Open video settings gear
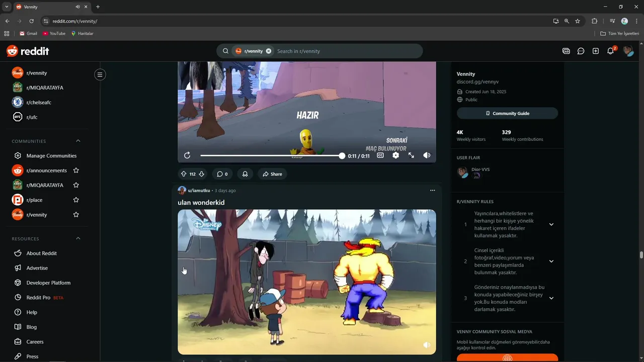The width and height of the screenshot is (644, 362). pos(396,155)
